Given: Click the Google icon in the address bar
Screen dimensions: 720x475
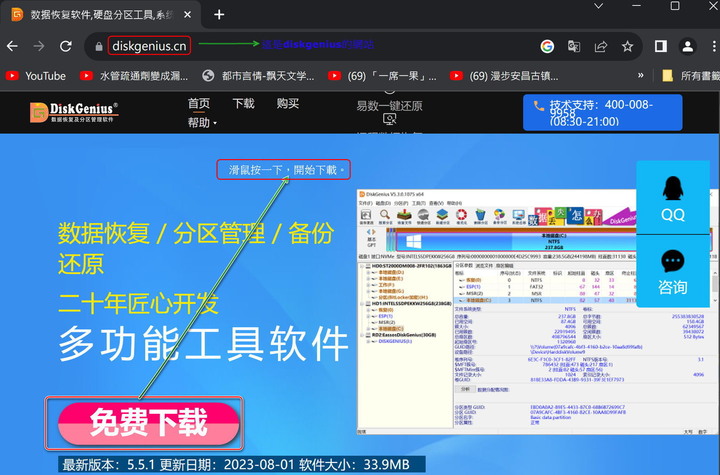Looking at the screenshot, I should [547, 46].
